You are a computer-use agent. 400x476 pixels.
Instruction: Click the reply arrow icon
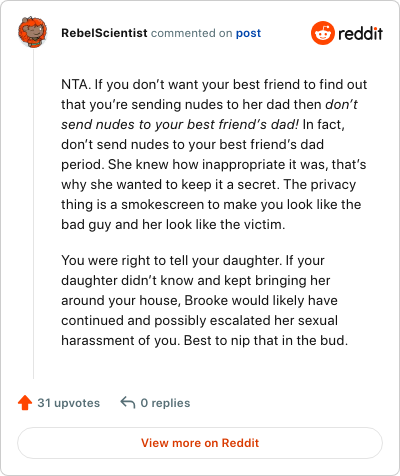[128, 402]
